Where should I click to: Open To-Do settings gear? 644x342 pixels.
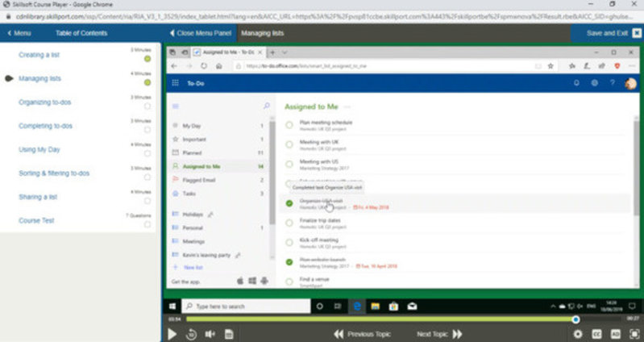click(x=594, y=83)
